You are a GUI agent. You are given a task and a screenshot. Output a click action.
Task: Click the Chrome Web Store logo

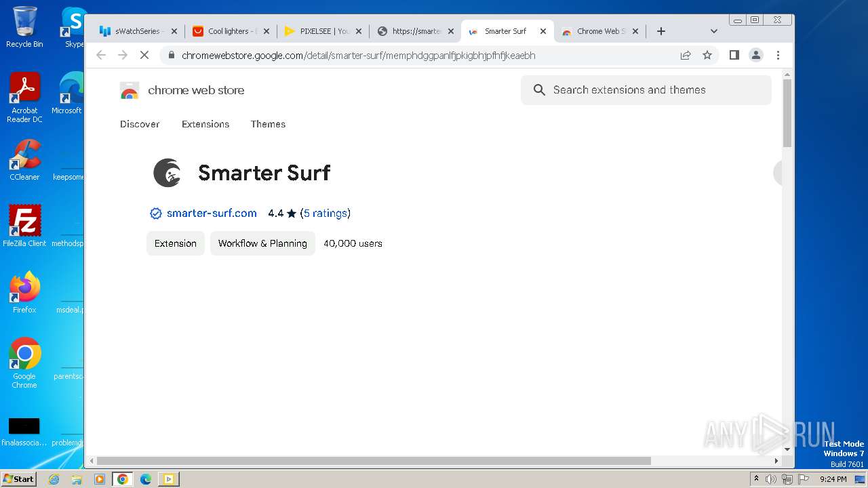130,90
